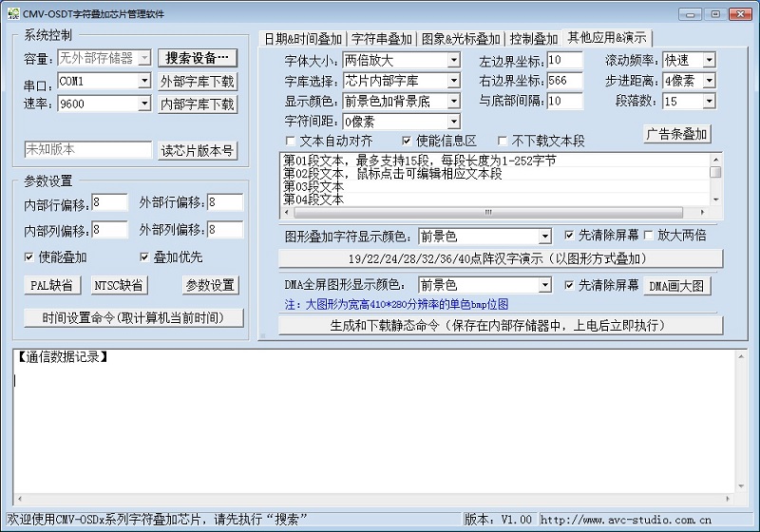
Task: Open the 段落数 dropdown
Action: [x=708, y=101]
